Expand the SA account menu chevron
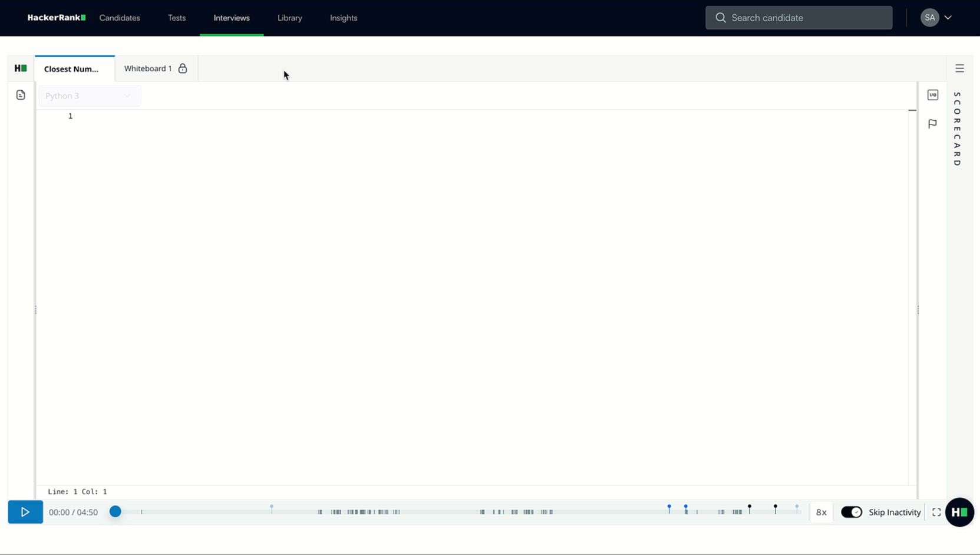Viewport: 980px width, 555px height. (x=948, y=18)
